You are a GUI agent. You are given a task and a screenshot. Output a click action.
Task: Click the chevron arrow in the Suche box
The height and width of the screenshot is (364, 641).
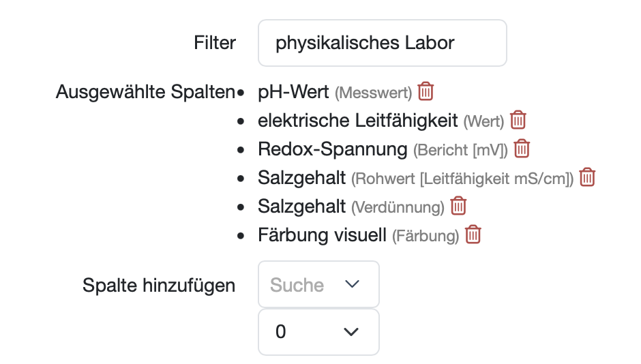point(352,284)
